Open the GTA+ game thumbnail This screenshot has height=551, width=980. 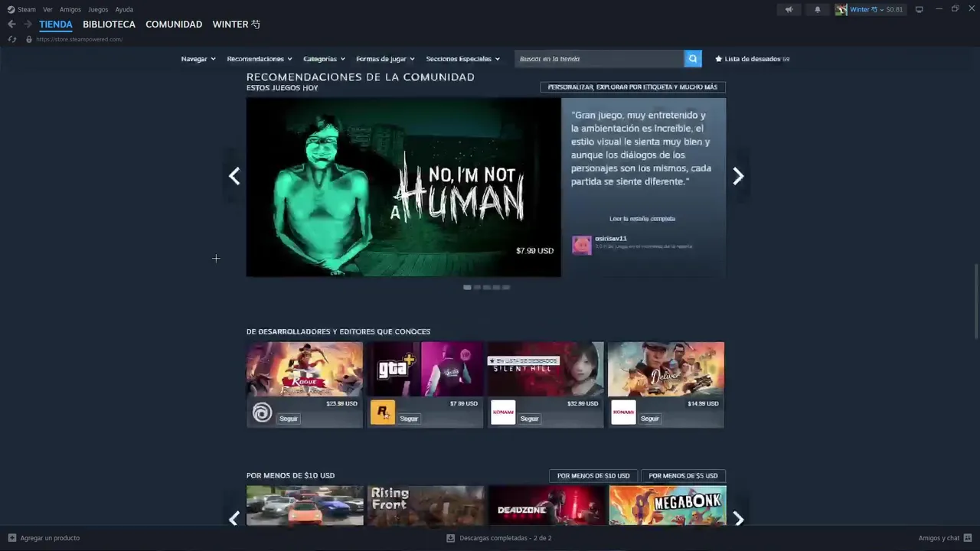point(425,369)
